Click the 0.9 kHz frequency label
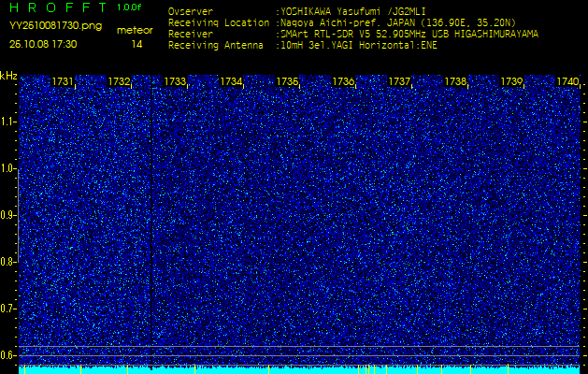Viewport: 588px width, 374px height. 7,215
